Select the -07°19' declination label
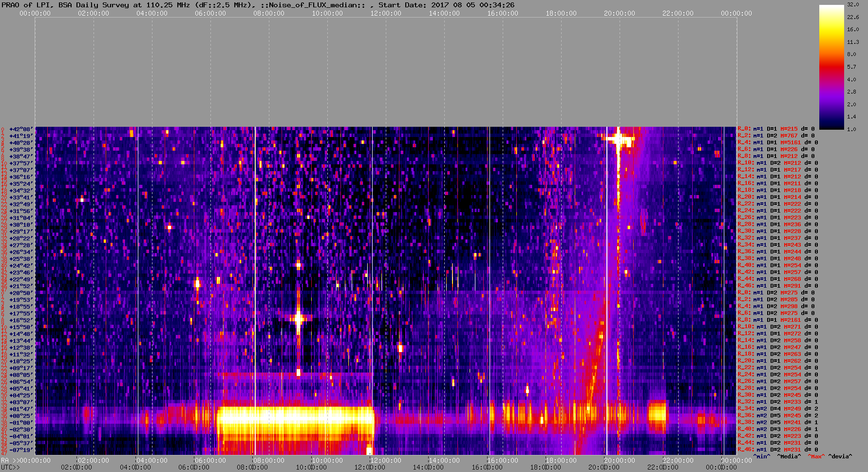The image size is (868, 472). [x=21, y=450]
